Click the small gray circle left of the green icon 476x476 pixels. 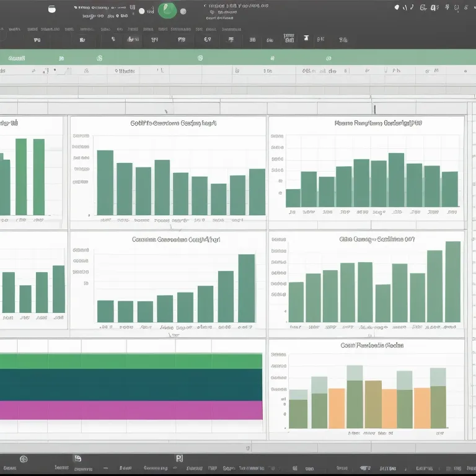tap(142, 11)
